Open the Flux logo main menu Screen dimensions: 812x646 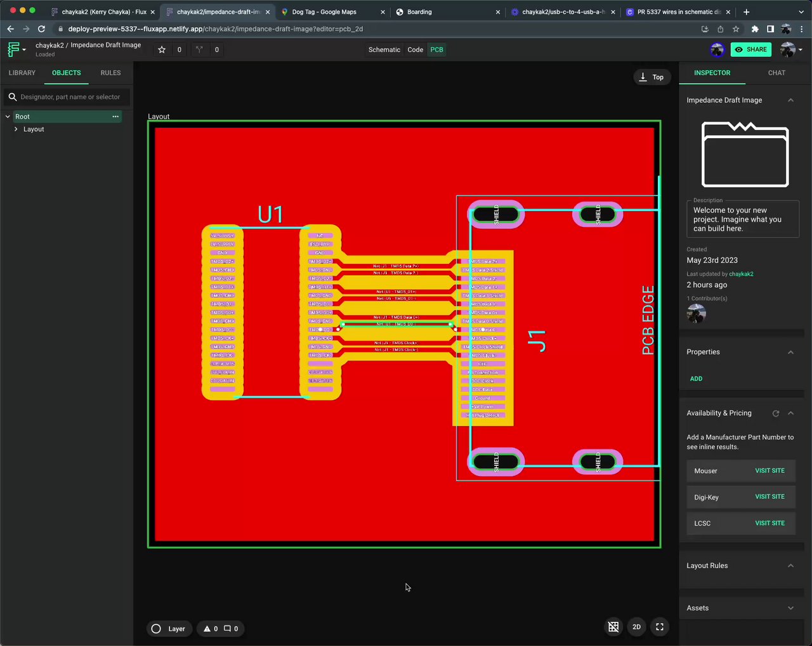pyautogui.click(x=15, y=49)
